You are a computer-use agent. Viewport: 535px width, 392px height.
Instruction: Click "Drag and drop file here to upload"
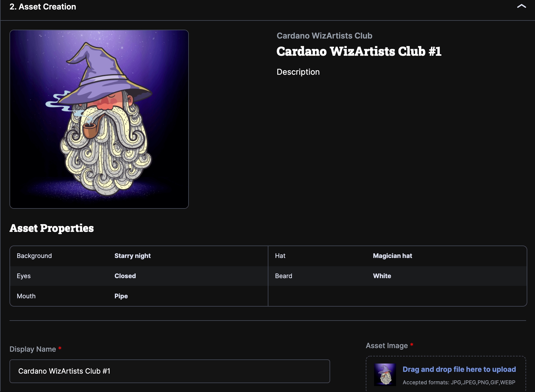pos(459,369)
